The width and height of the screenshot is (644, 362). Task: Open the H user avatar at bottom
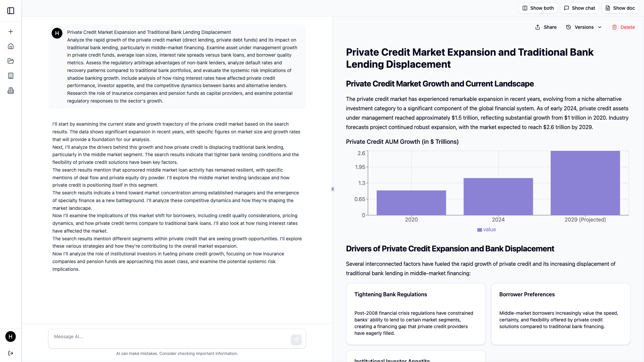click(11, 337)
